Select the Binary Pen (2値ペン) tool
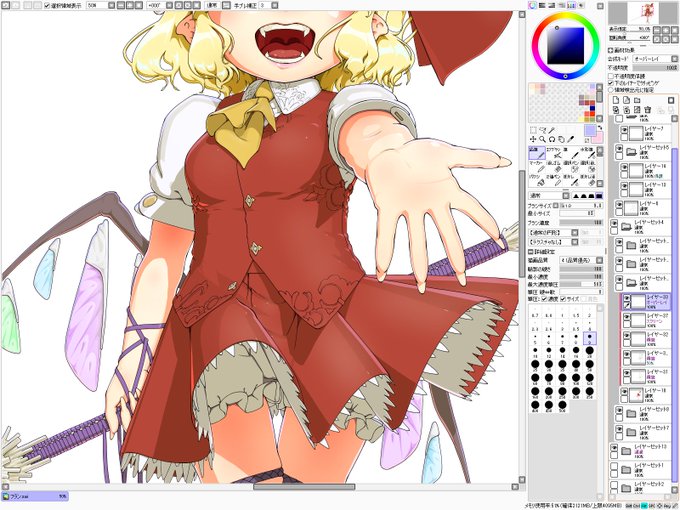The width and height of the screenshot is (680, 510). [x=553, y=180]
